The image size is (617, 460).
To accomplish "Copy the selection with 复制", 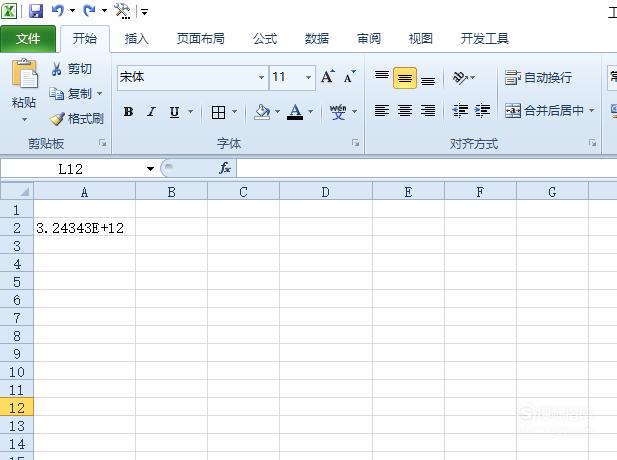I will click(71, 94).
